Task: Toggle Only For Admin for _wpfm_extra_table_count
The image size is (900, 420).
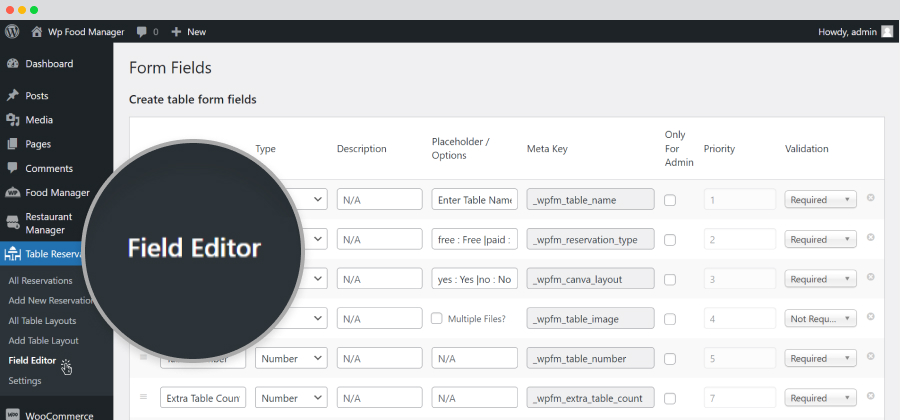Action: click(x=670, y=398)
